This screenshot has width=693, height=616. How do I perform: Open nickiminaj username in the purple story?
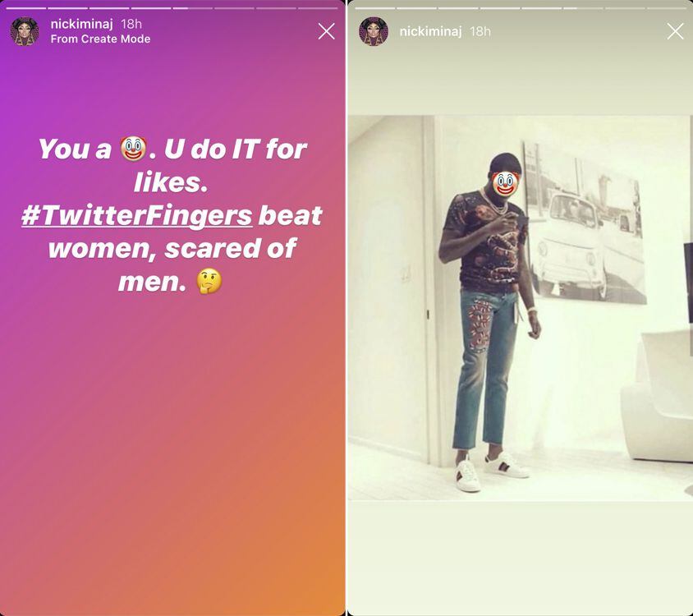[x=81, y=24]
